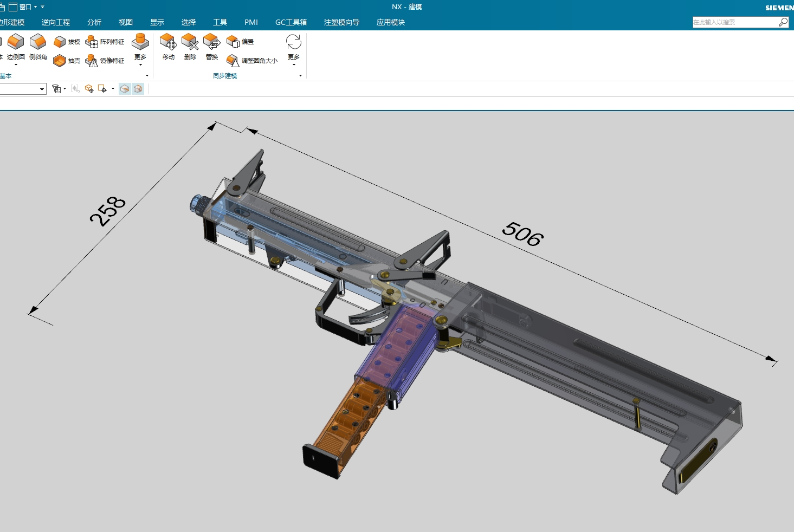Expand the arrow beside the rectangle snap icon
This screenshot has height=532, width=794.
point(113,89)
